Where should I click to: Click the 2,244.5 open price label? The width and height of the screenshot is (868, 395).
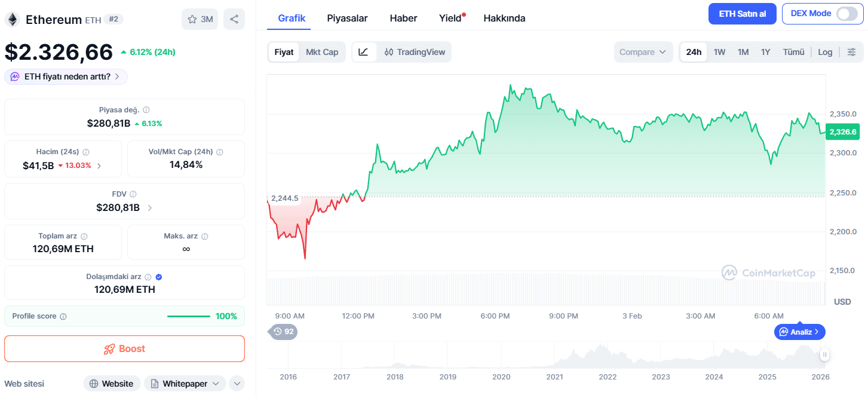(284, 198)
